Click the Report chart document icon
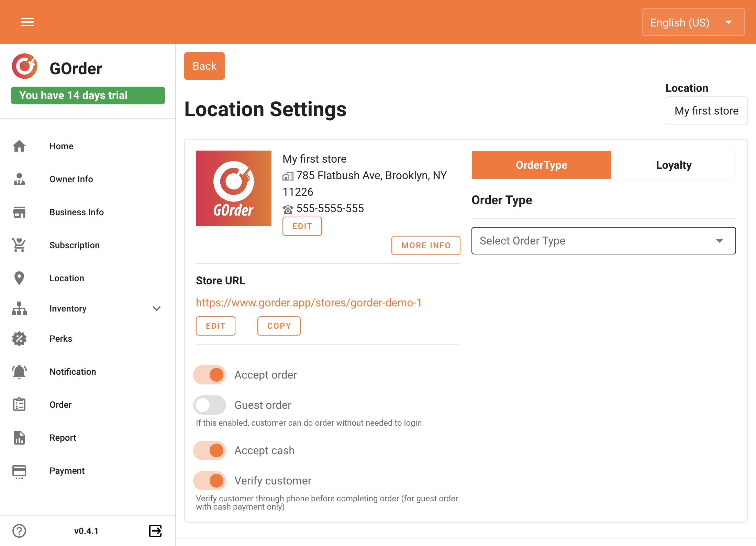Screen dimensions: 756x546 19,438
